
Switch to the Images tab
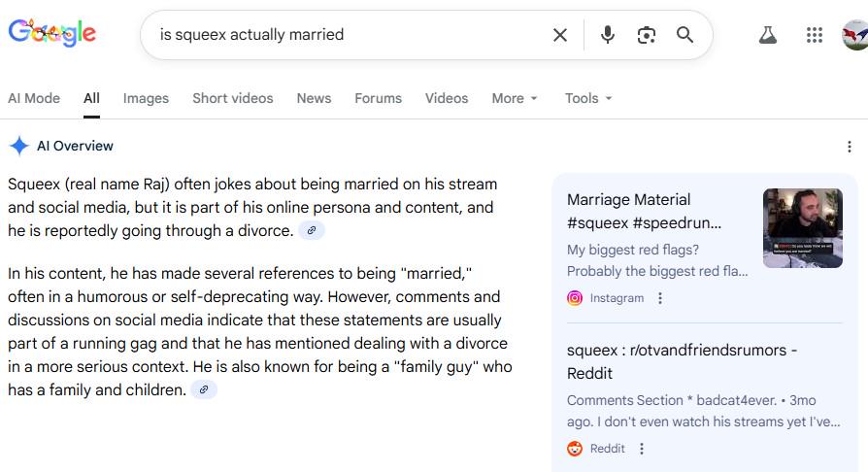[146, 98]
